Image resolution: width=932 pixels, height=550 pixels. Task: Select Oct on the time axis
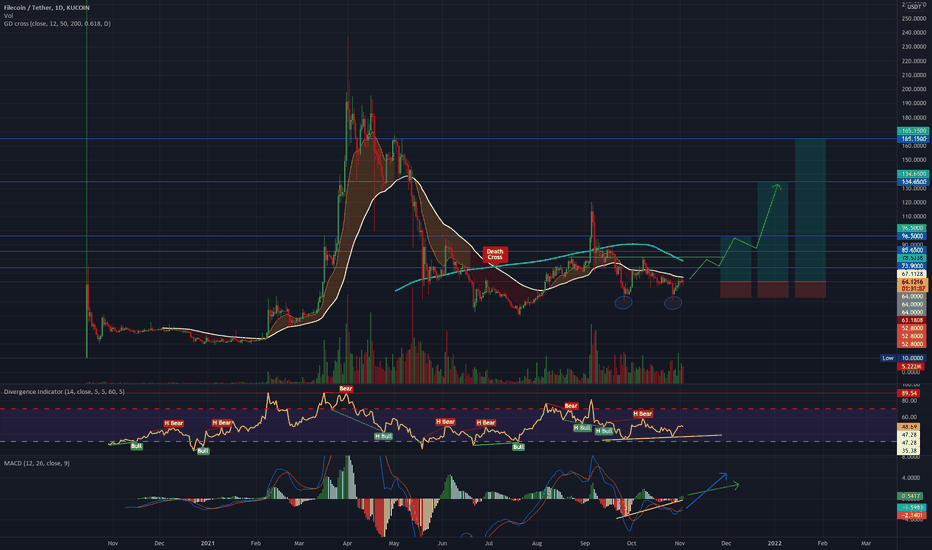[x=631, y=543]
